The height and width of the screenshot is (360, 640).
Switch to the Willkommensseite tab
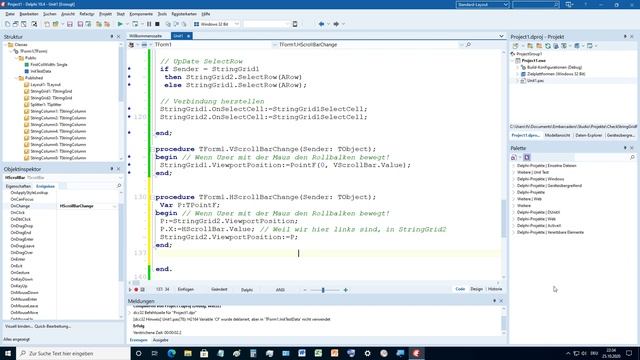[146, 36]
